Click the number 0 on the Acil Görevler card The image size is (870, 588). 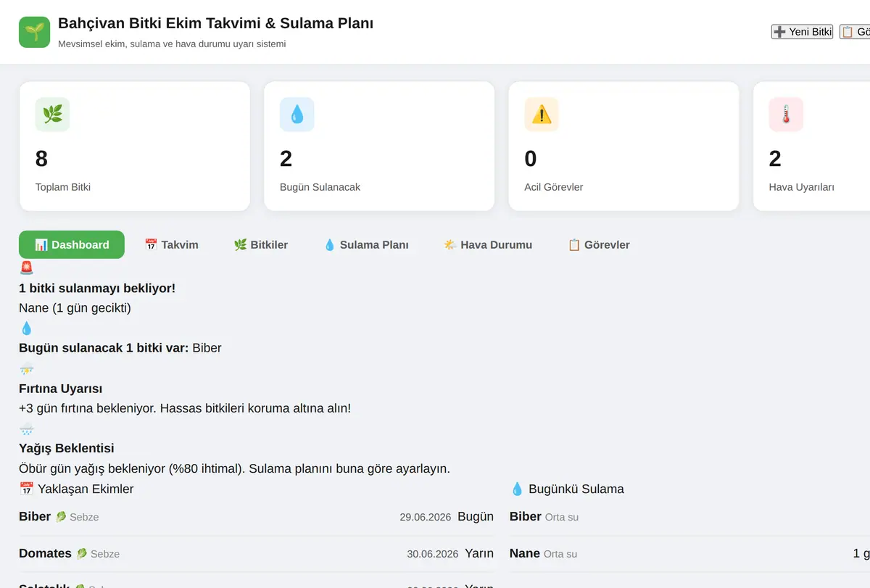click(x=531, y=159)
